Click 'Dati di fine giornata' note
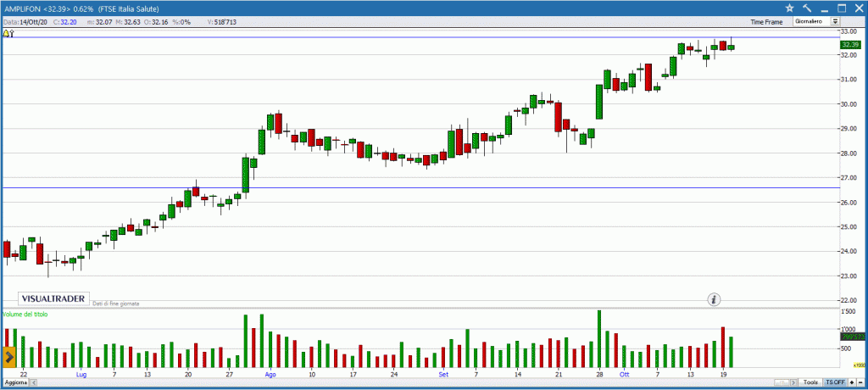This screenshot has height=390, width=868. point(115,304)
